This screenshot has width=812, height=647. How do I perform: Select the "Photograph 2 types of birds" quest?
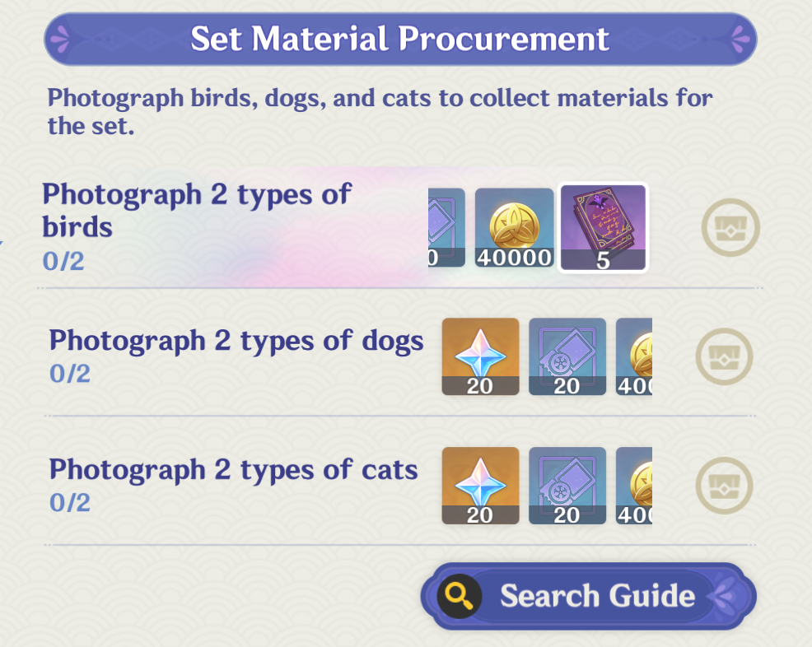197,209
